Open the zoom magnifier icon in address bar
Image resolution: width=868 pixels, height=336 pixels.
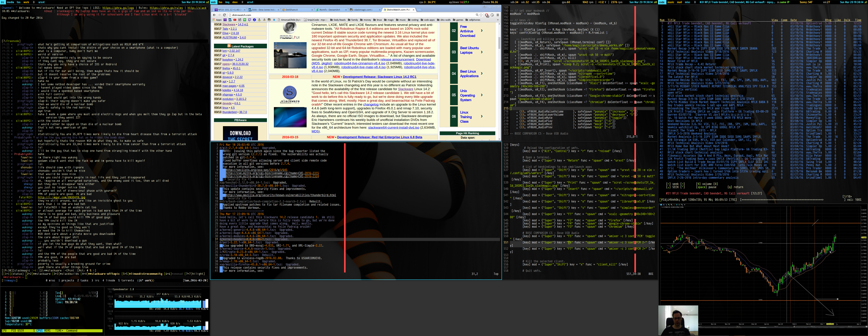tap(477, 15)
